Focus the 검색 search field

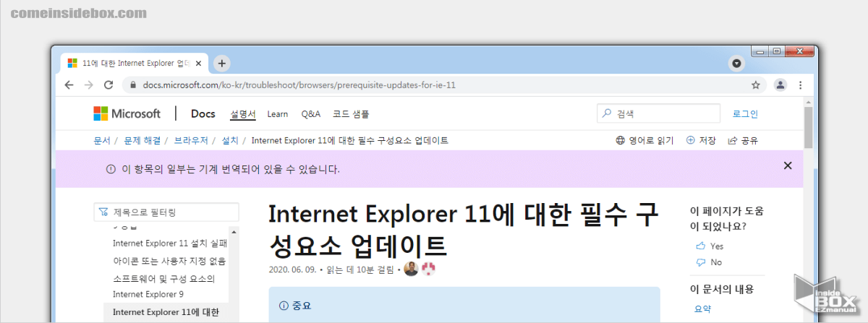pyautogui.click(x=658, y=113)
